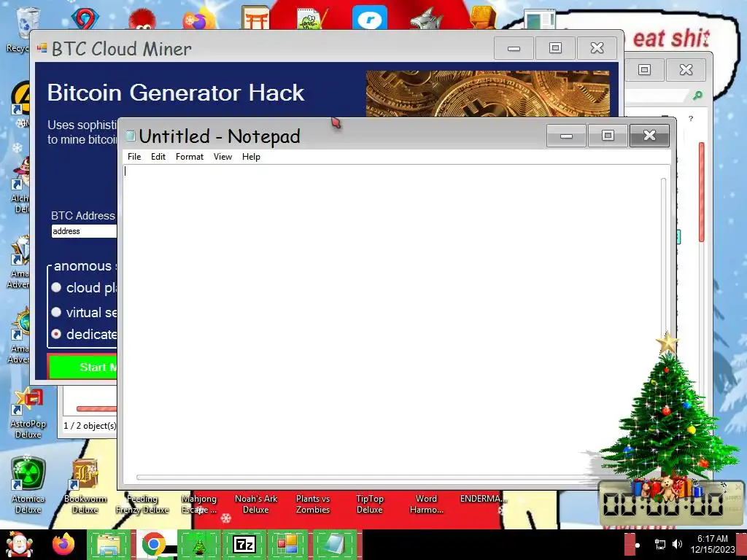Screen dimensions: 747x560
Task: Open the Amazing Adventures diamond desktop icon
Action: coord(21,251)
